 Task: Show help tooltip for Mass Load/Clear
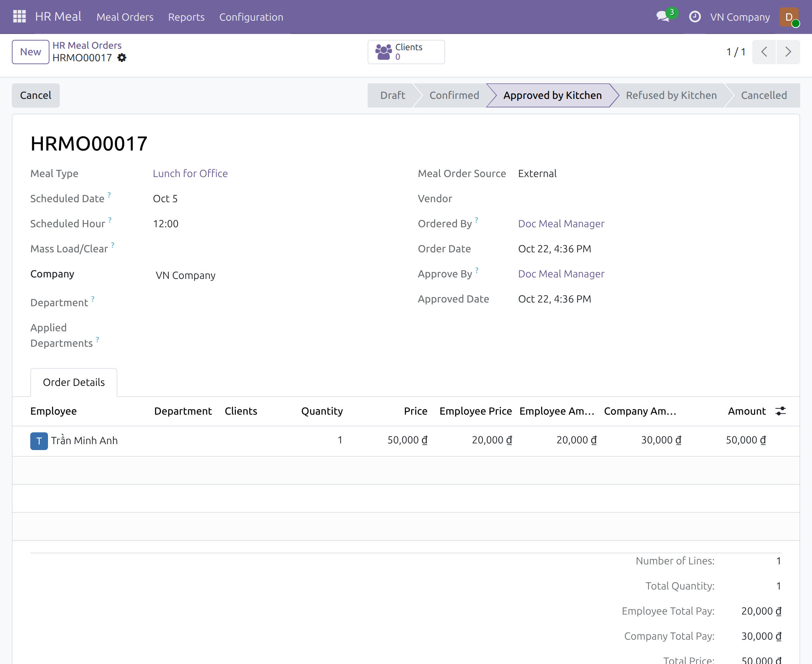point(113,245)
